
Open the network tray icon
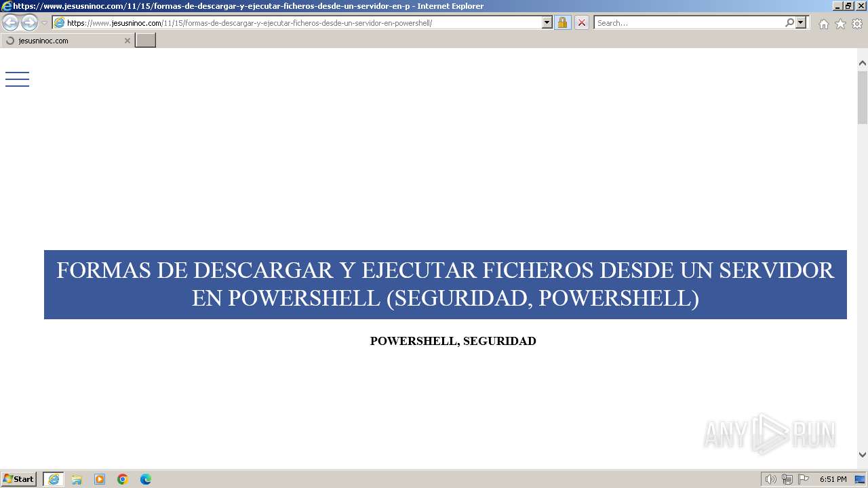787,479
